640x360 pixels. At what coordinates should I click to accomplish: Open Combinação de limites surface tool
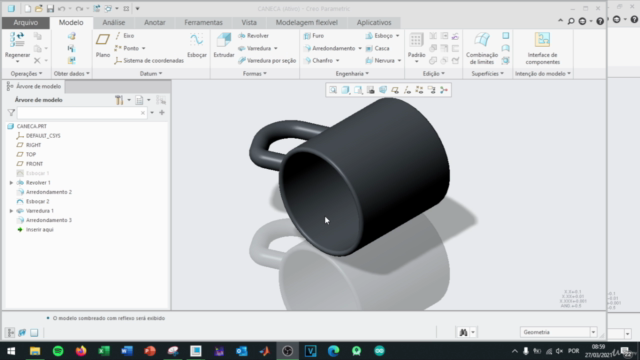pyautogui.click(x=482, y=48)
